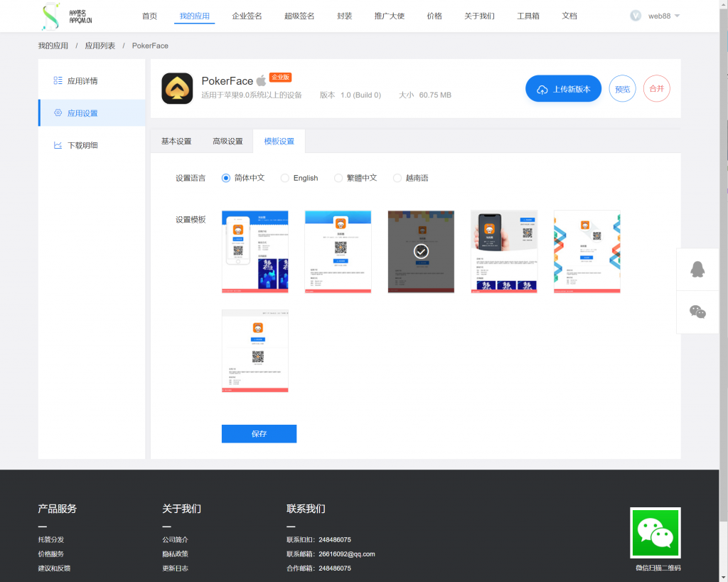This screenshot has width=728, height=582.
Task: Click the round 预览 preview button
Action: (622, 89)
